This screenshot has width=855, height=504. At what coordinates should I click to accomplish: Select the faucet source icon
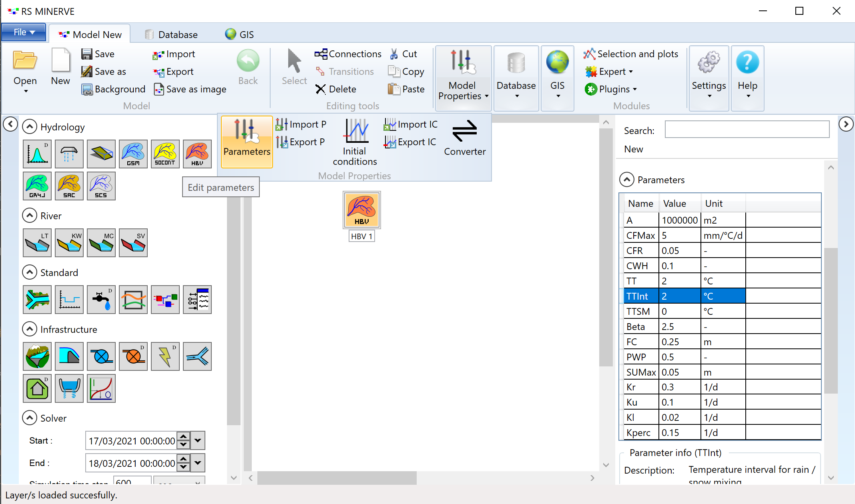click(x=101, y=299)
